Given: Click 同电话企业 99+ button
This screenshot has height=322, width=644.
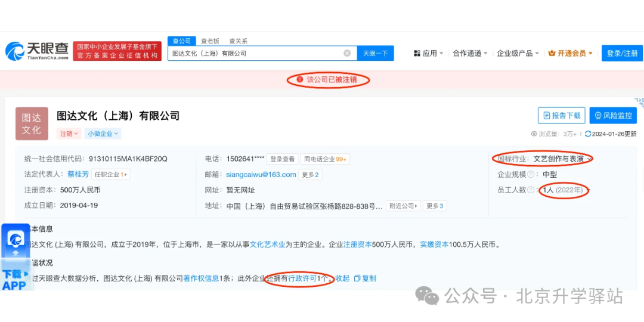Looking at the screenshot, I should coord(326,159).
